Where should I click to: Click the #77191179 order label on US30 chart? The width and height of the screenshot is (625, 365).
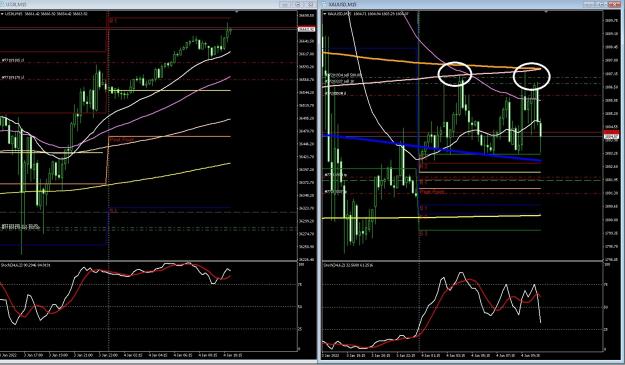[13, 78]
